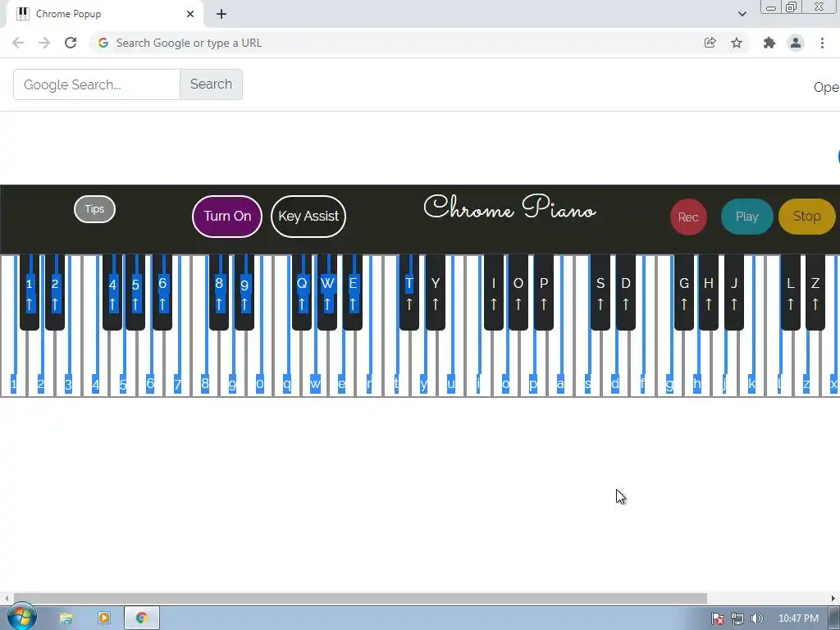Open File Explorer from the taskbar
Screen dimensions: 840x630
[66, 619]
